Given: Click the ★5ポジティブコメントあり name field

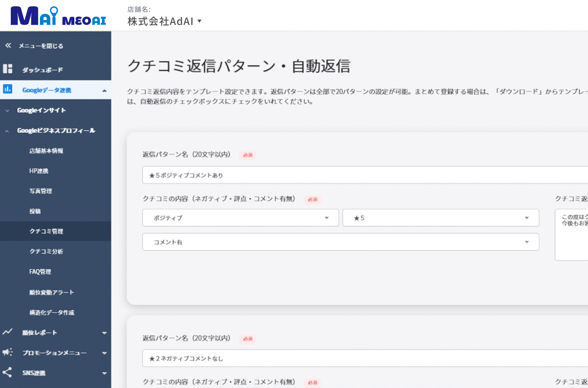Looking at the screenshot, I should [365, 175].
